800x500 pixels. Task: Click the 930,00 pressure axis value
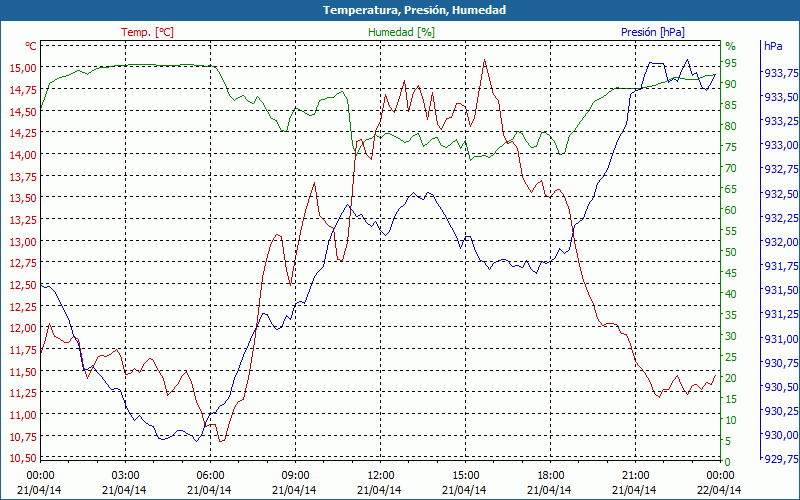[x=781, y=435]
